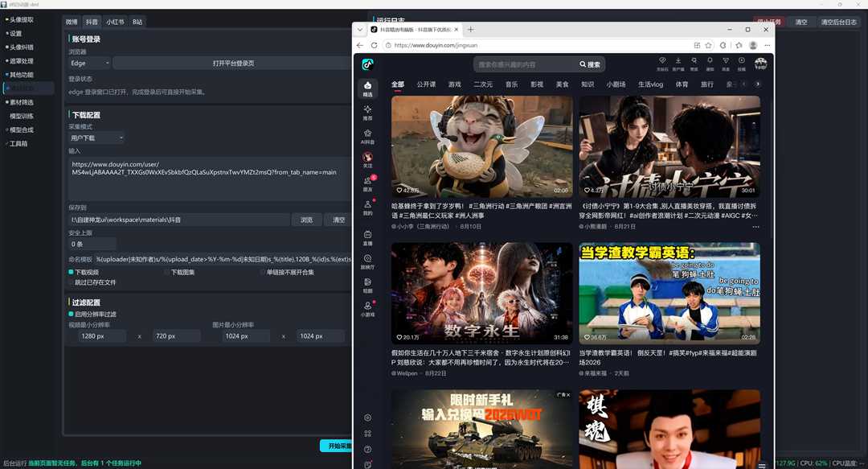The height and width of the screenshot is (469, 868).
Task: Open the 推荐 feed in the Douyin sidebar
Action: pos(367,113)
